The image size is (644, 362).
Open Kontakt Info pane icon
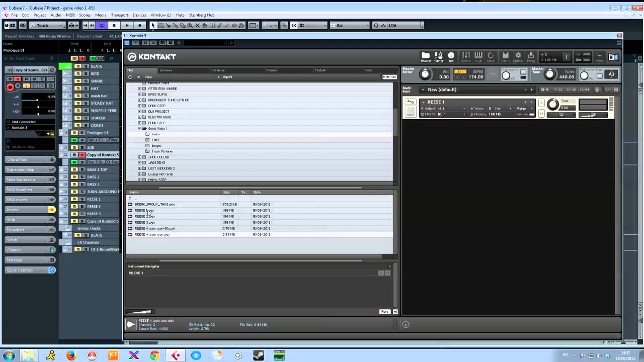click(x=451, y=57)
